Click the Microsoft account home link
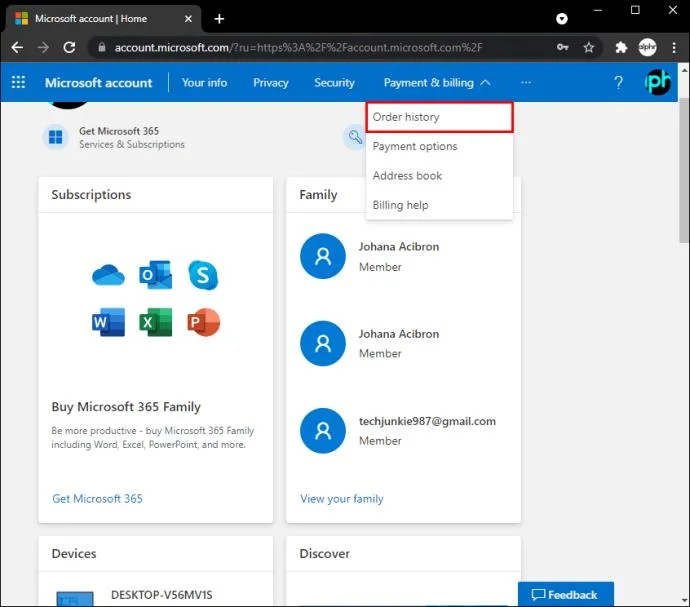 click(x=99, y=82)
